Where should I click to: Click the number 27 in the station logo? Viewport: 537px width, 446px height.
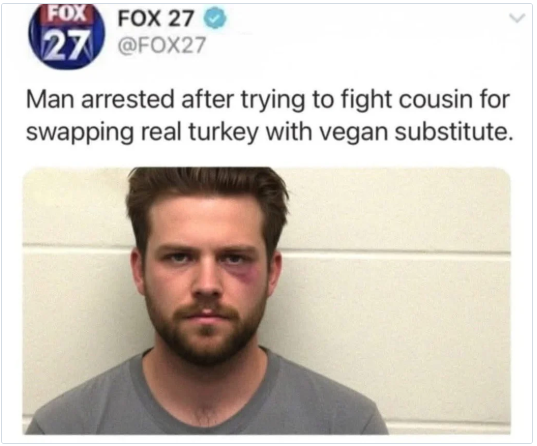pyautogui.click(x=66, y=41)
